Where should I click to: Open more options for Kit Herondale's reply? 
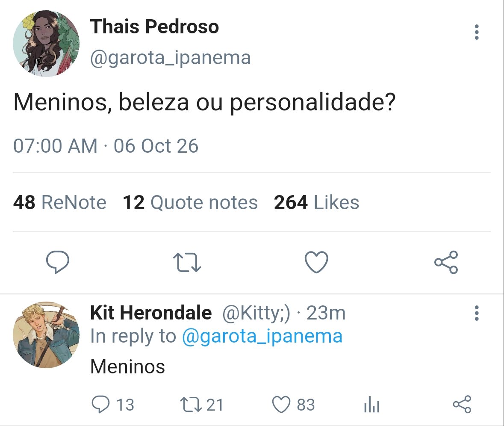[477, 313]
